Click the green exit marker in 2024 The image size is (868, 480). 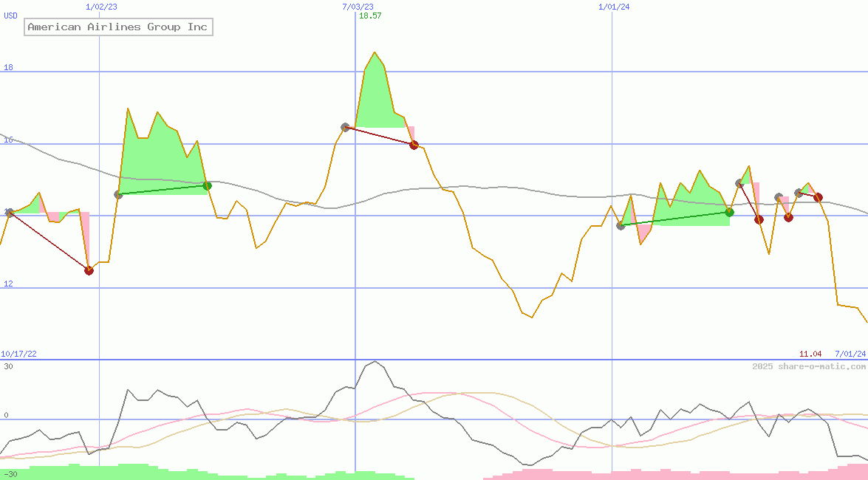click(x=729, y=212)
